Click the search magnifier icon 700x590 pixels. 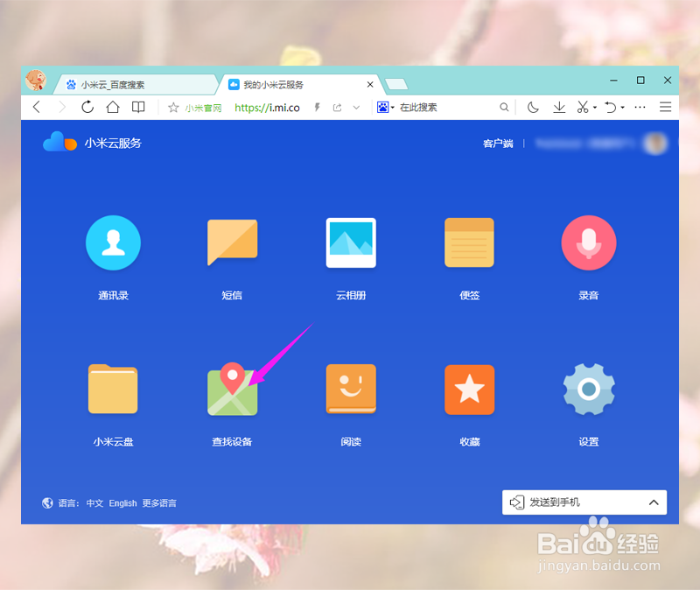tap(504, 107)
